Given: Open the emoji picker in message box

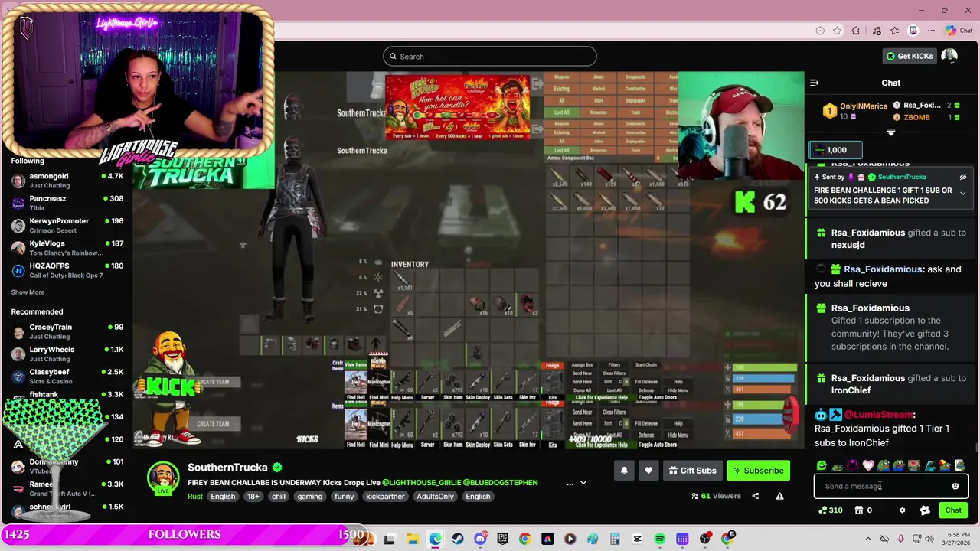Looking at the screenshot, I should 955,486.
